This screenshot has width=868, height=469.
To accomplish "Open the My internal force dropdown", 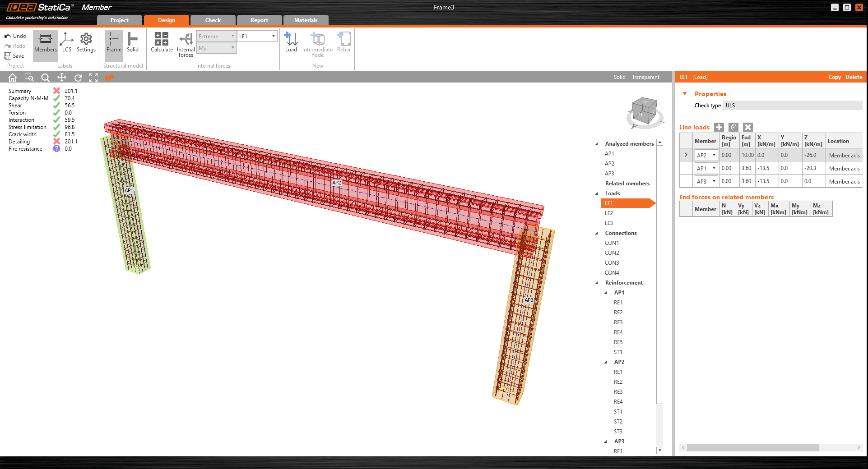I will (x=217, y=48).
